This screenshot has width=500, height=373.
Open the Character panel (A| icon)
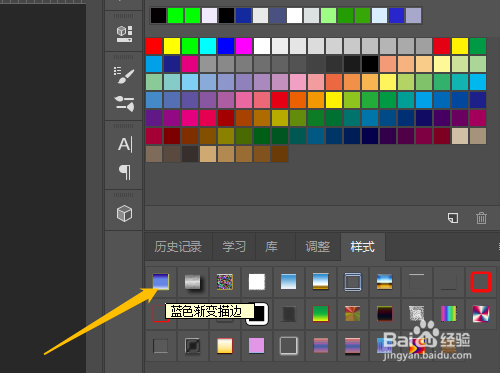coord(125,144)
